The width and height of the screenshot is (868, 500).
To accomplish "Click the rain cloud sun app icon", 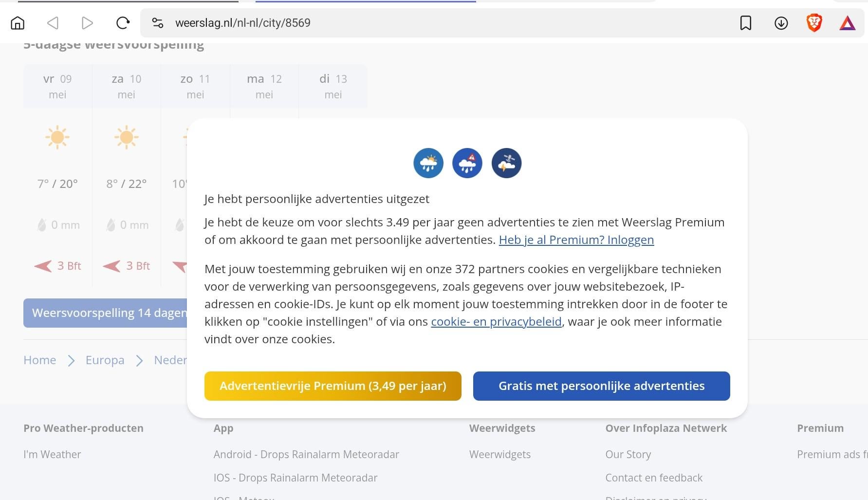I will (428, 163).
